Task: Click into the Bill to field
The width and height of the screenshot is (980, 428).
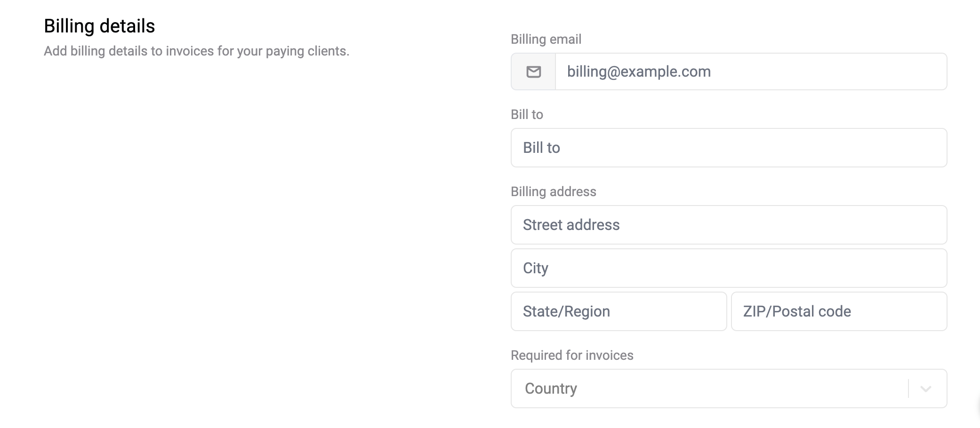Action: click(x=729, y=148)
